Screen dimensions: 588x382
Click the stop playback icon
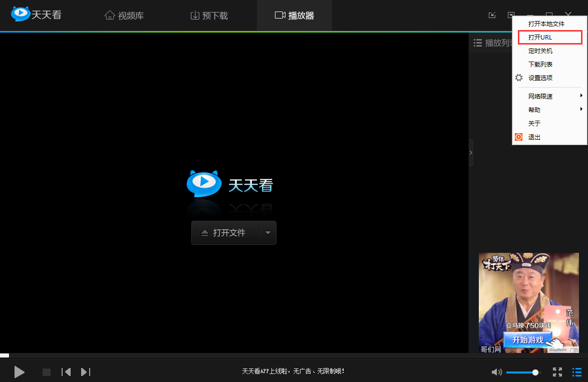pyautogui.click(x=46, y=372)
